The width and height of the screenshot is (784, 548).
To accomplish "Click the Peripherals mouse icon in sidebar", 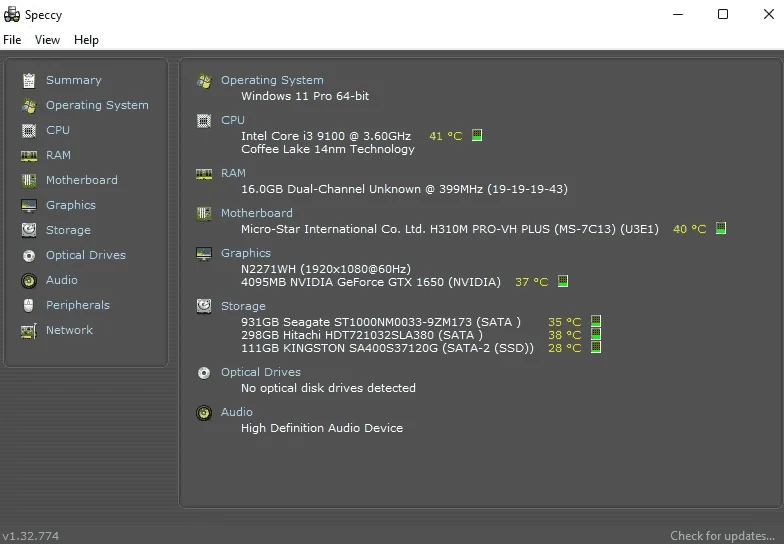I will (29, 305).
